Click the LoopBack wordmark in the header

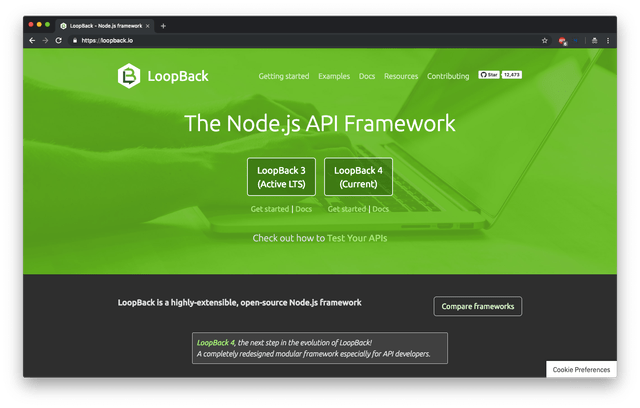(178, 76)
